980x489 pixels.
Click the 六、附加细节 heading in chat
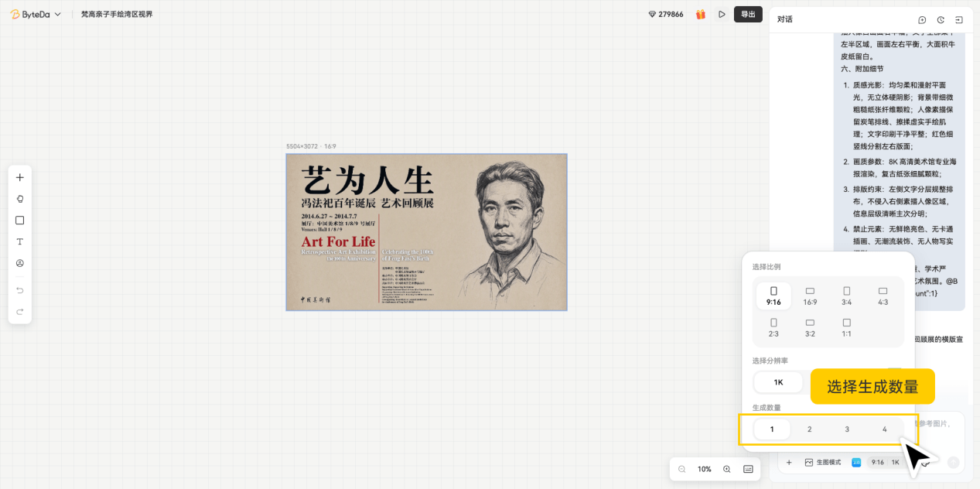point(862,69)
